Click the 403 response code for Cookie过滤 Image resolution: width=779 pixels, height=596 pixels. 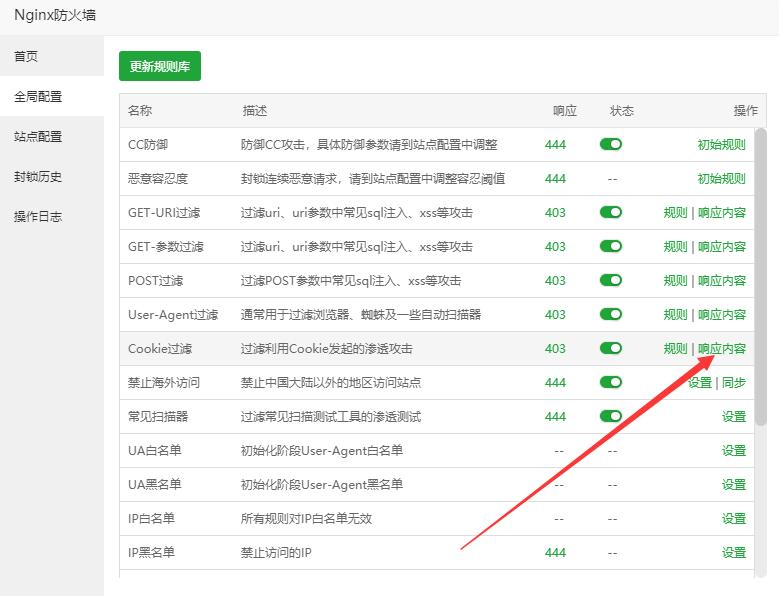(x=555, y=349)
